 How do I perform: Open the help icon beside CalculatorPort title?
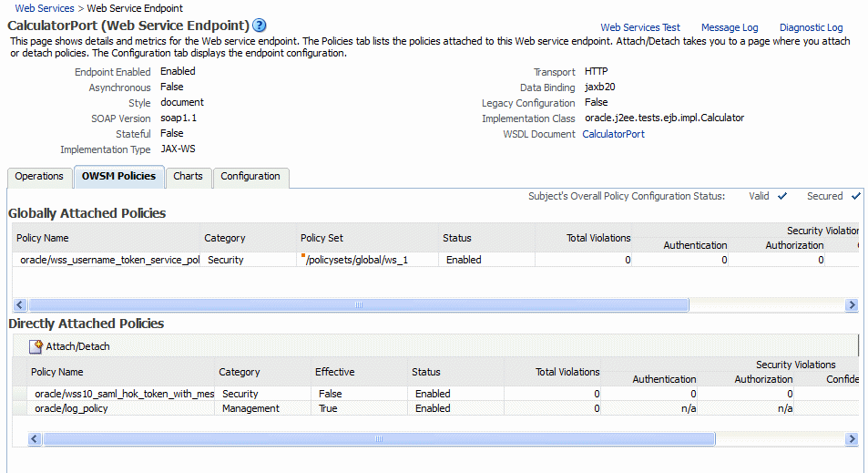tap(259, 26)
